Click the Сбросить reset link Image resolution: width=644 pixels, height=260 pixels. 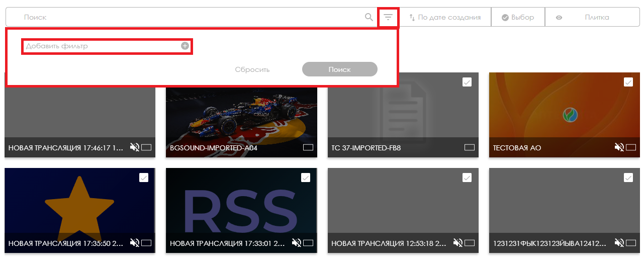click(x=252, y=69)
